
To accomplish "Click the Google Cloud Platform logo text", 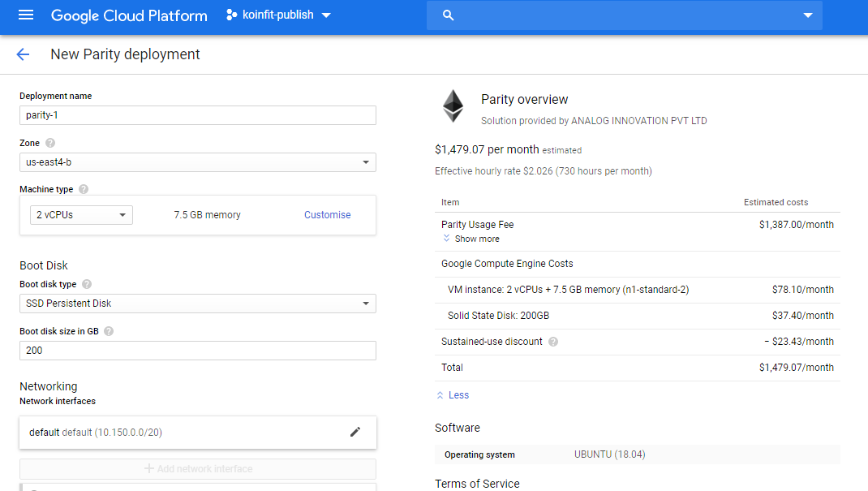I will click(x=129, y=15).
